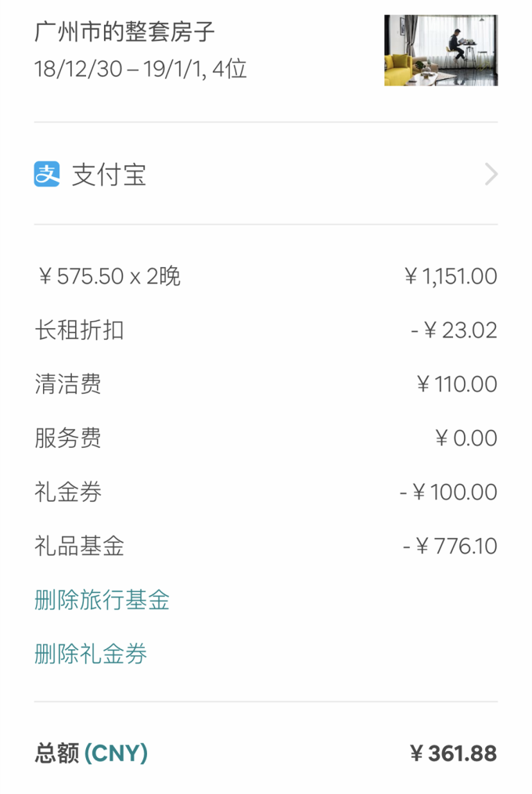Open payment options via right chevron
This screenshot has height=794, width=532.
coord(491,174)
